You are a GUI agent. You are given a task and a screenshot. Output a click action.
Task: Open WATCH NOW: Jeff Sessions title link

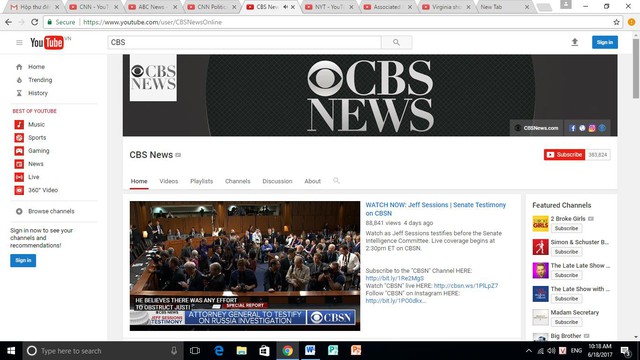[436, 209]
